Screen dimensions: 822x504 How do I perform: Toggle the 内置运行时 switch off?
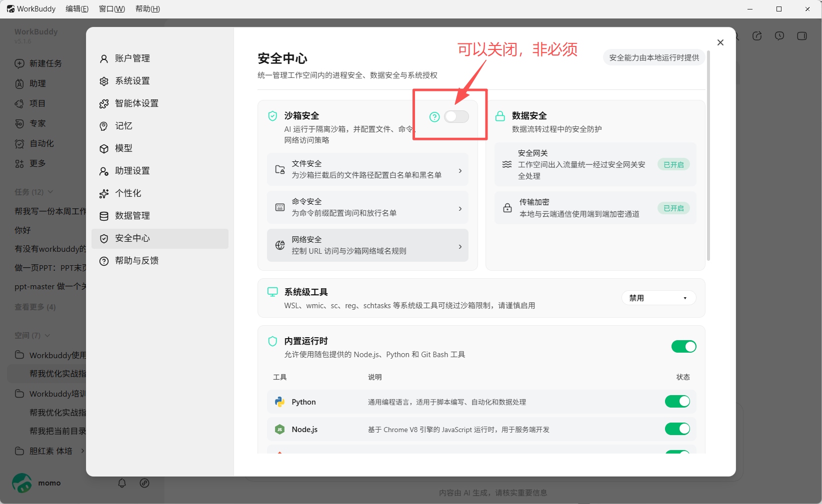click(683, 346)
